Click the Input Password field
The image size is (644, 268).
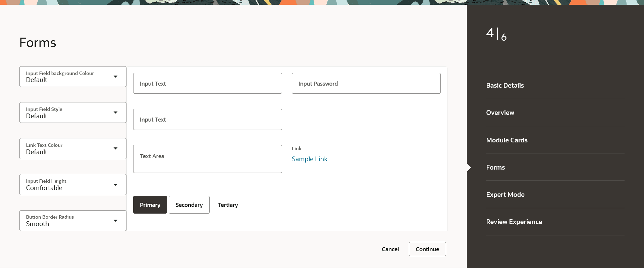coord(366,83)
